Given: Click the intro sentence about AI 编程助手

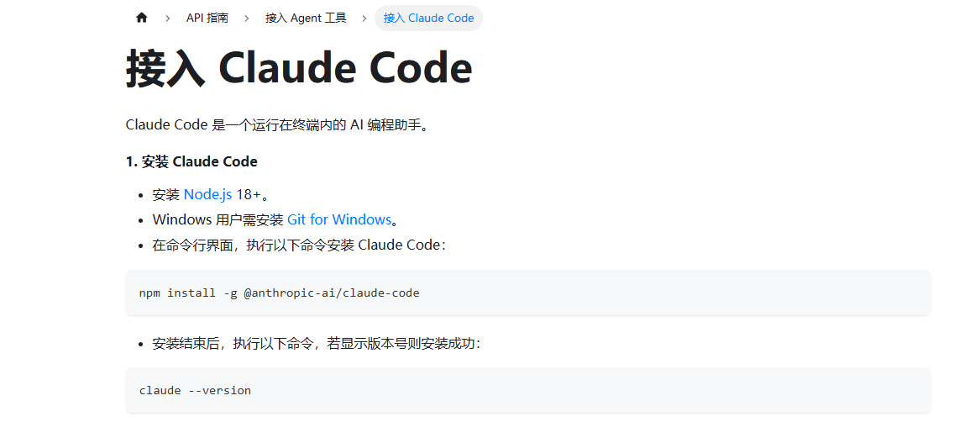Looking at the screenshot, I should [x=278, y=124].
